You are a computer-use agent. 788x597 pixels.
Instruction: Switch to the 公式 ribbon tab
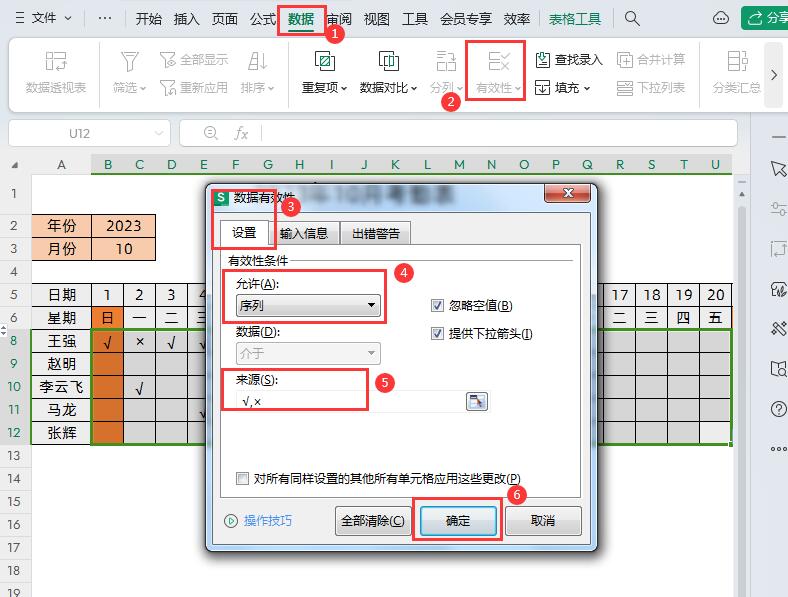(x=263, y=19)
